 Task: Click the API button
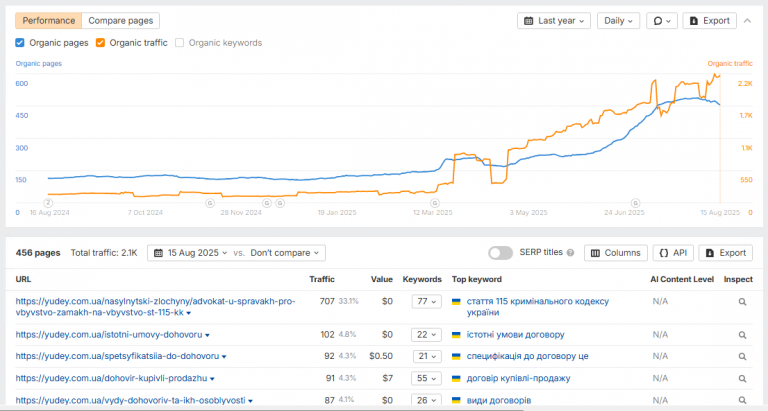673,253
